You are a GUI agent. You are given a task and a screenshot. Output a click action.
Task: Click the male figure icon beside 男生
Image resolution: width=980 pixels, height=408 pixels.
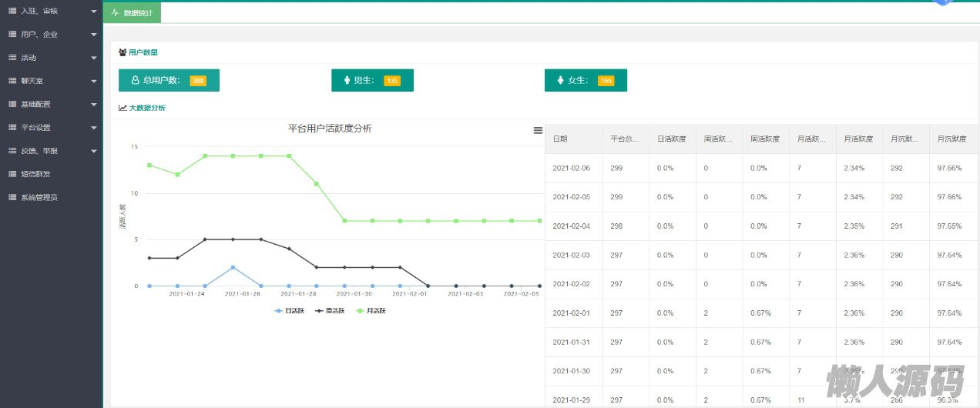click(x=347, y=80)
